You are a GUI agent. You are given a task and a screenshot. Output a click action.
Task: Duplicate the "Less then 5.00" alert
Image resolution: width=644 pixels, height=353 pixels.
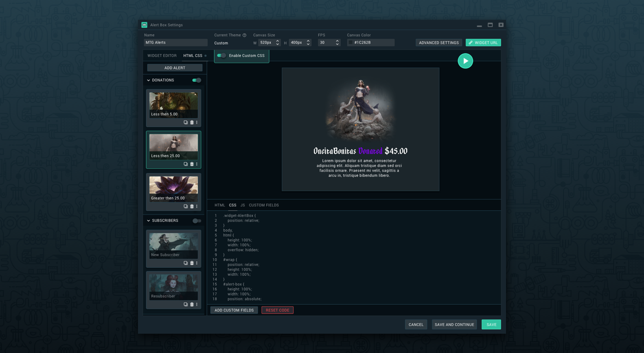(x=185, y=122)
